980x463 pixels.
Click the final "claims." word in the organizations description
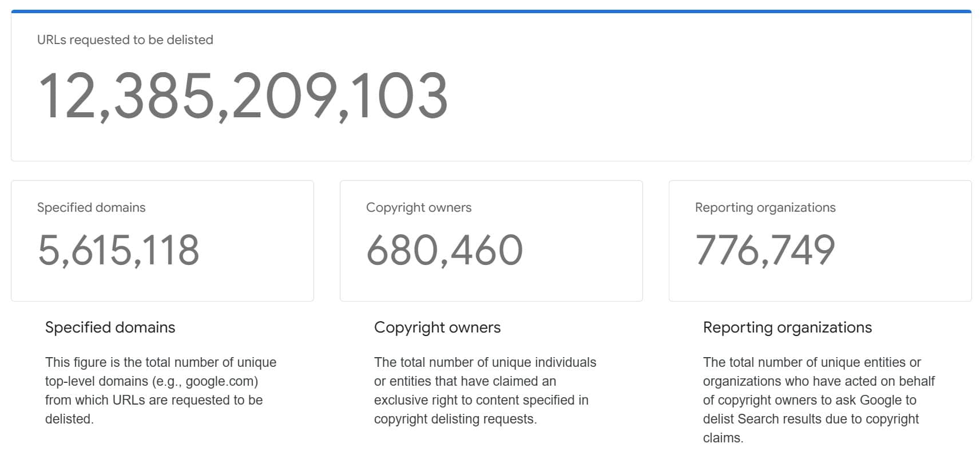(x=723, y=438)
